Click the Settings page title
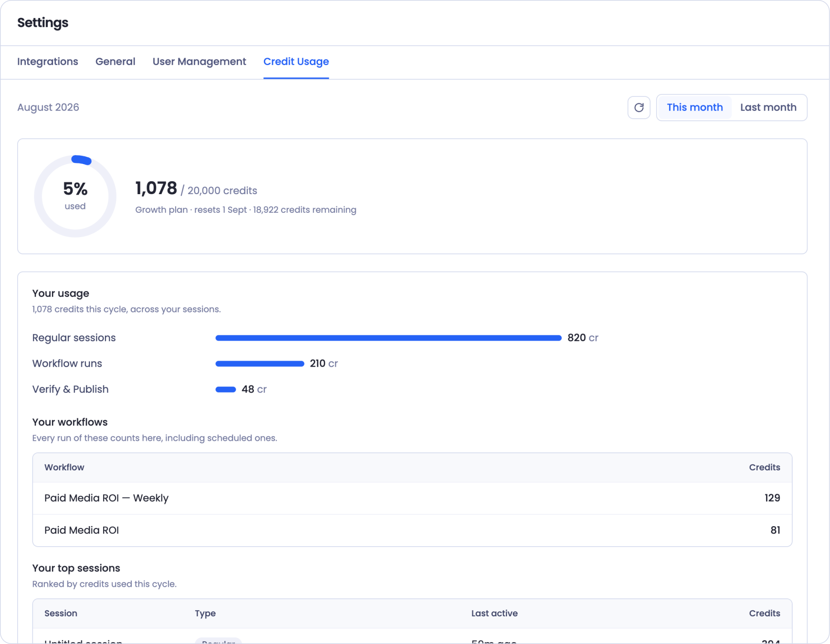The image size is (830, 644). tap(43, 22)
